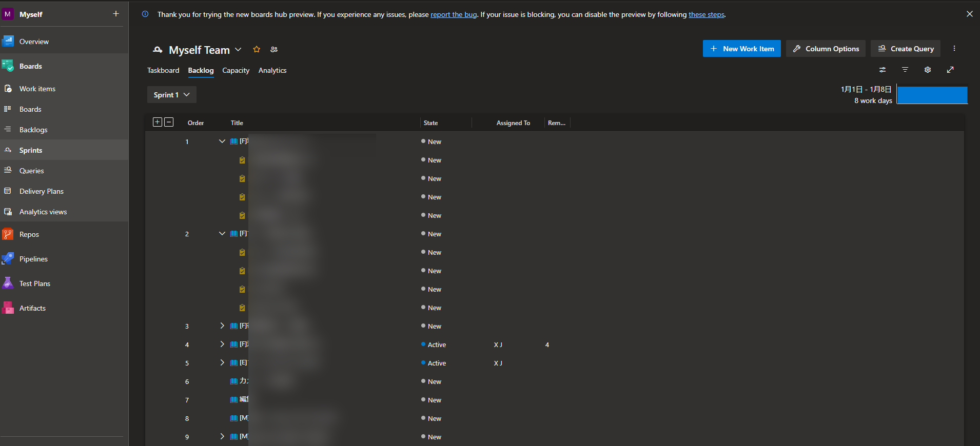Collapse backlog item order 1
This screenshot has width=980, height=446.
point(222,141)
